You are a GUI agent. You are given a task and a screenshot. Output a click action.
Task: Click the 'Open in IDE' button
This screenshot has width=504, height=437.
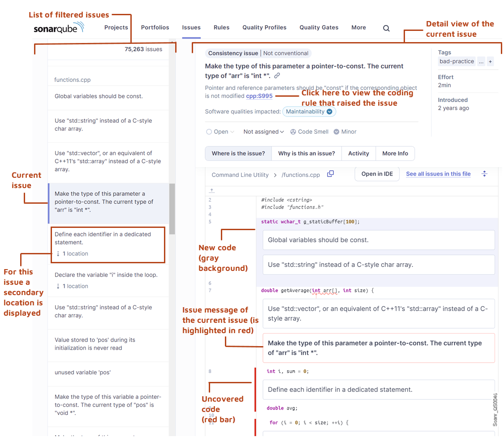[377, 174]
